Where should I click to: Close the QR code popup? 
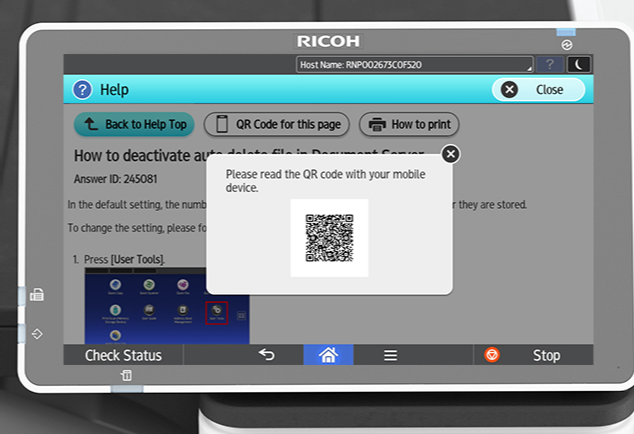point(450,154)
